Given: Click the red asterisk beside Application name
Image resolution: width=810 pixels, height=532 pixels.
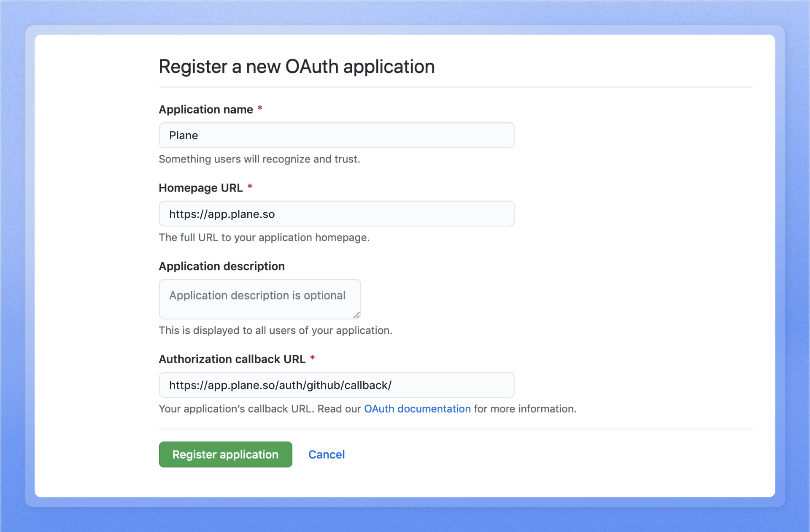Looking at the screenshot, I should 260,108.
